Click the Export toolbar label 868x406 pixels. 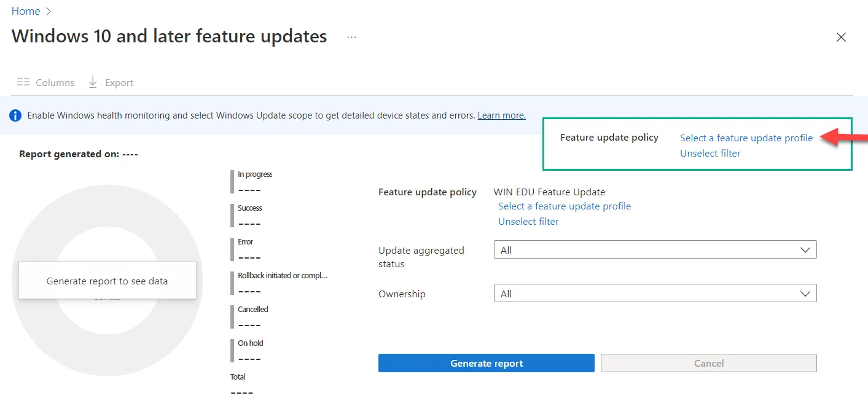click(119, 82)
